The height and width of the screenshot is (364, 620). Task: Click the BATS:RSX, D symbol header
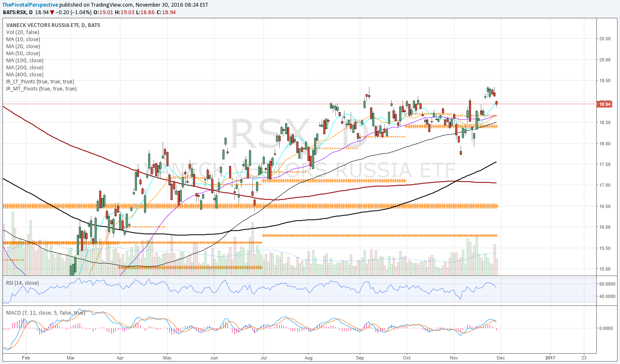point(17,12)
